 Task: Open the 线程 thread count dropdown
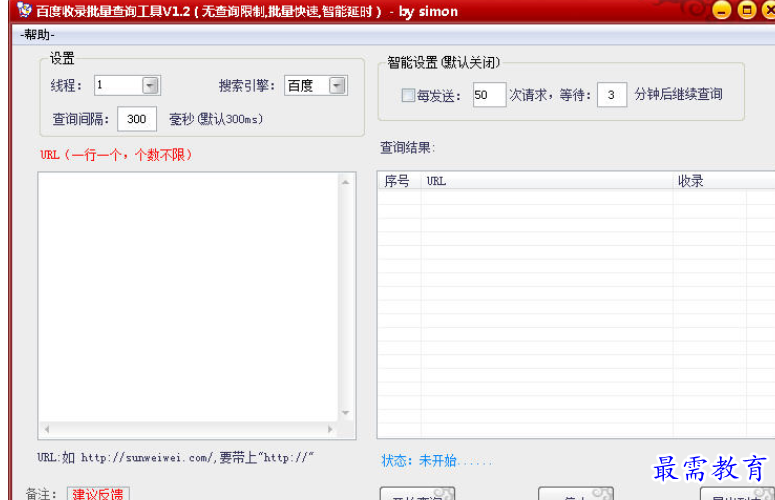(150, 85)
